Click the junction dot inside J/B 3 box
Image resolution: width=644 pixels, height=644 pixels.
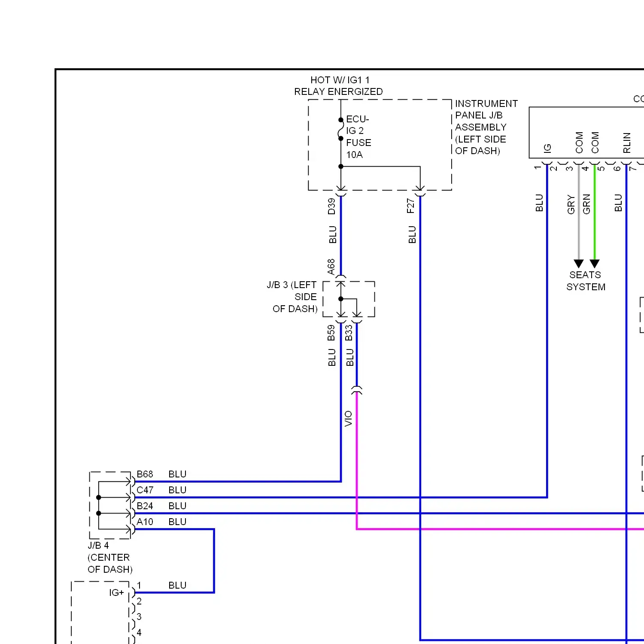pos(341,299)
